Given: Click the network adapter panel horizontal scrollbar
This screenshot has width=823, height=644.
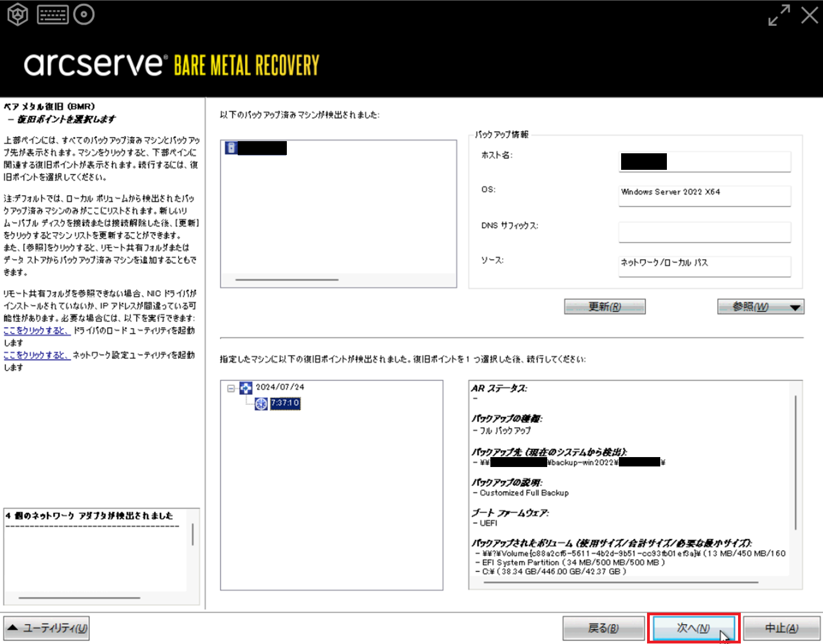Looking at the screenshot, I should (79, 598).
